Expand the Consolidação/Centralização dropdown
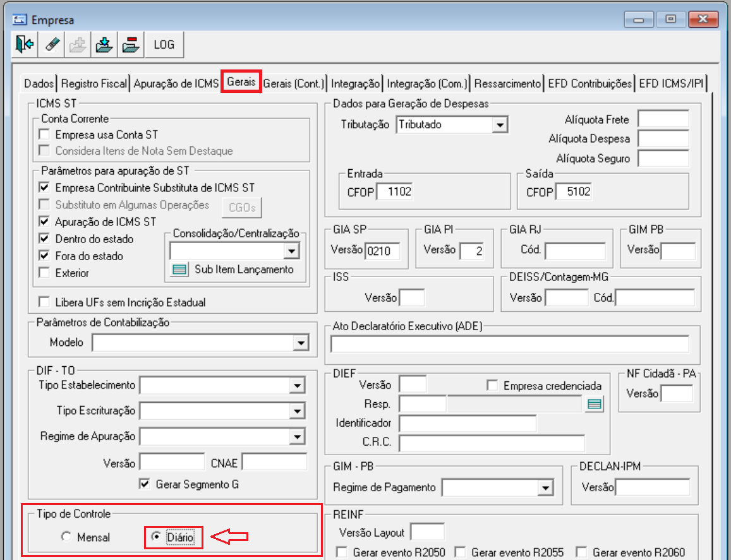This screenshot has height=560, width=731. pyautogui.click(x=291, y=251)
